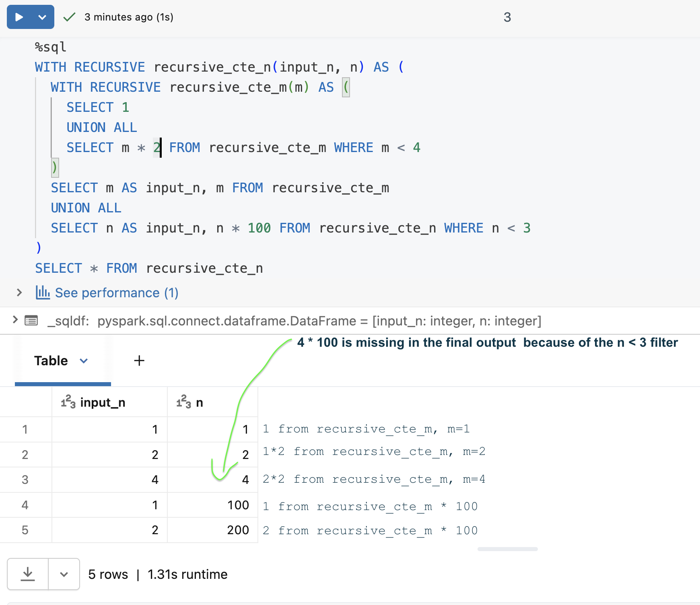700x605 pixels.
Task: Click the green success checkmark icon
Action: [70, 17]
